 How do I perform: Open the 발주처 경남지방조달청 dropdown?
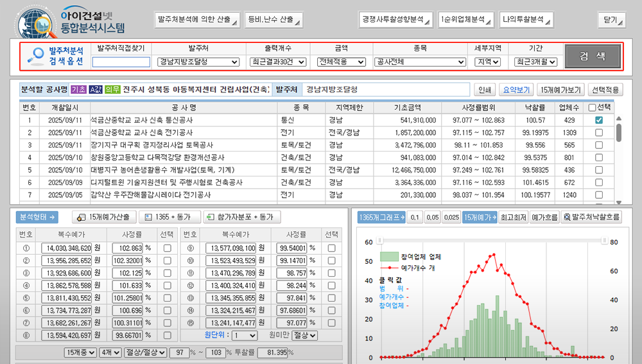198,62
